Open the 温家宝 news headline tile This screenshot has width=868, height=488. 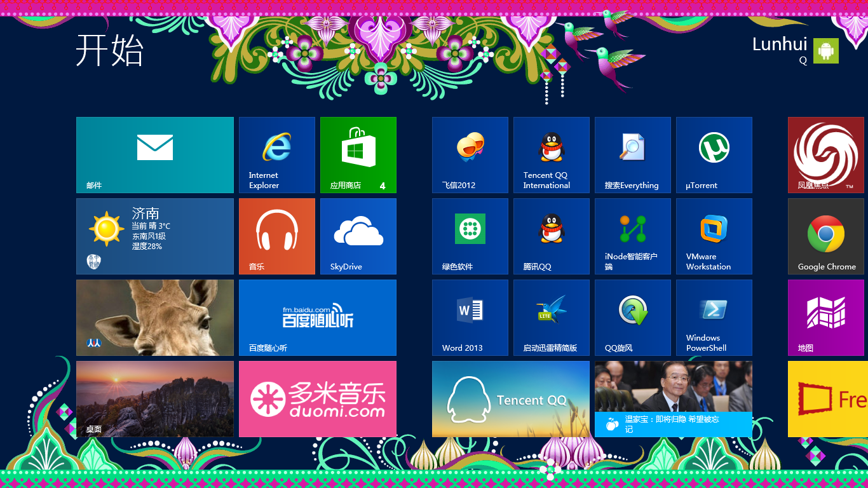pos(673,398)
